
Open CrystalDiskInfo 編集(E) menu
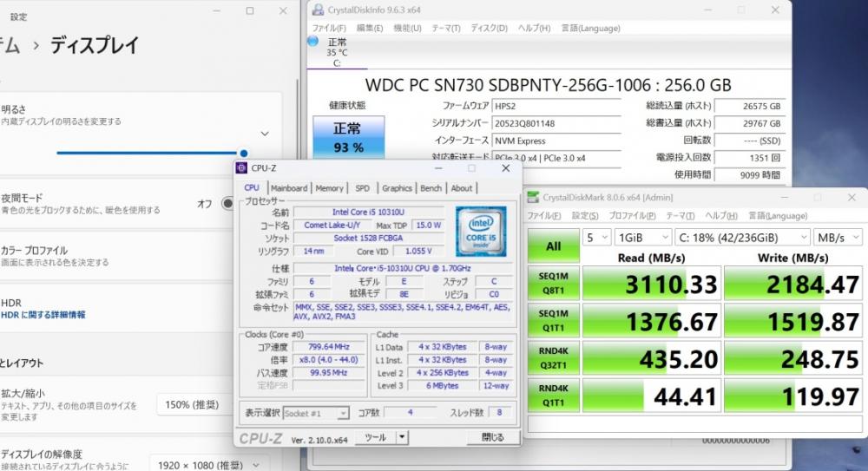tap(369, 29)
